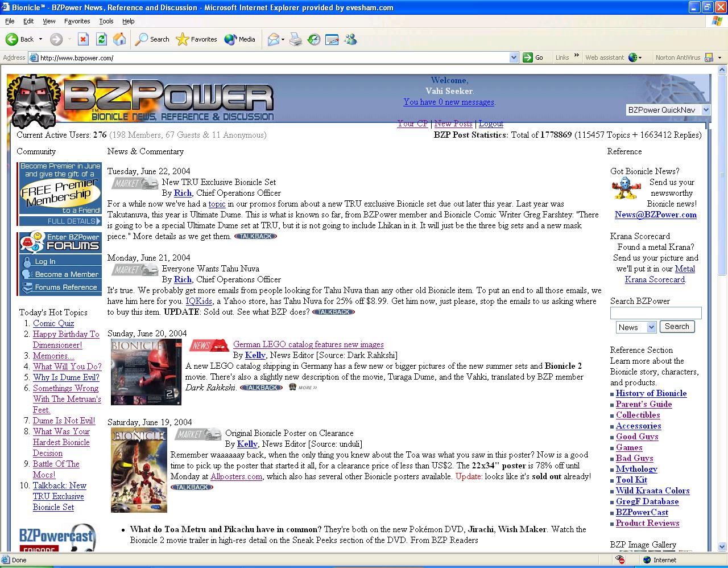Open the Favorites menu

(x=77, y=21)
